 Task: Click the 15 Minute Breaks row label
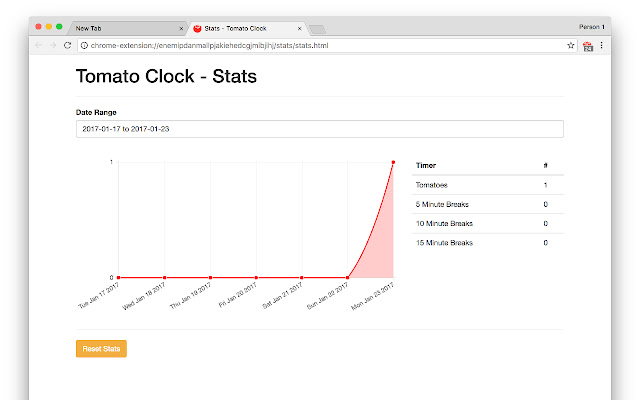[x=444, y=242]
